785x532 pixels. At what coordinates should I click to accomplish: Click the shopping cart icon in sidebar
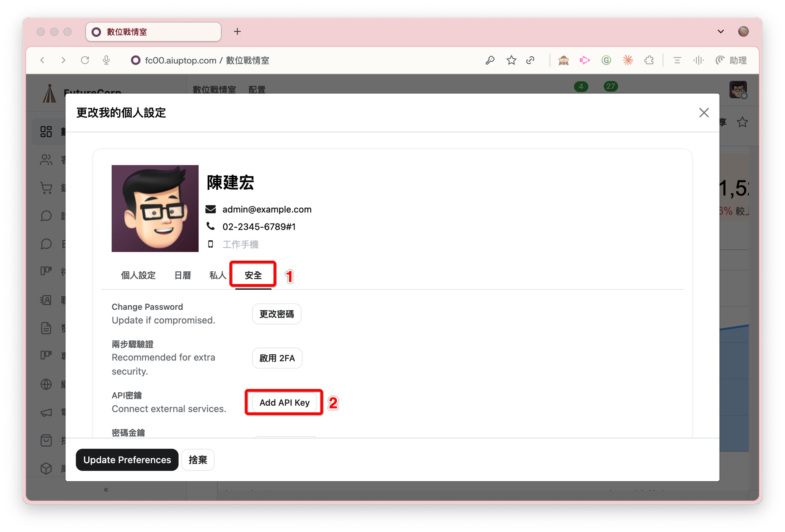coord(46,188)
